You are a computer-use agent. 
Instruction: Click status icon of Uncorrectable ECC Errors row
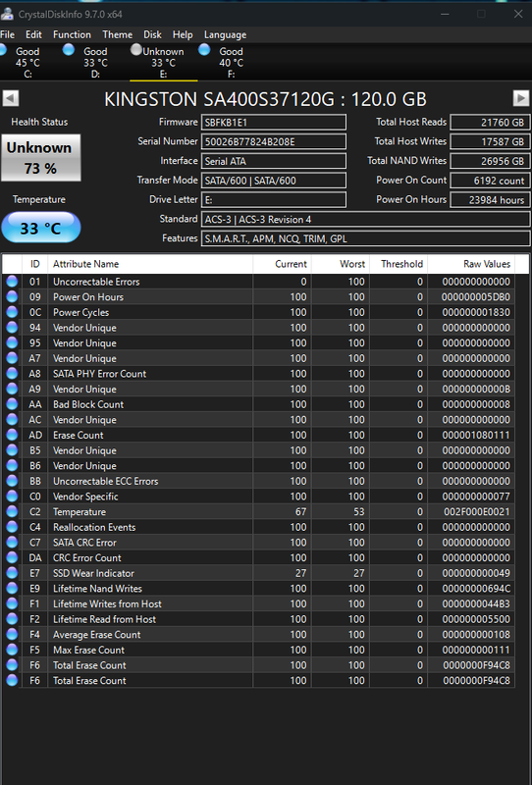[x=12, y=481]
